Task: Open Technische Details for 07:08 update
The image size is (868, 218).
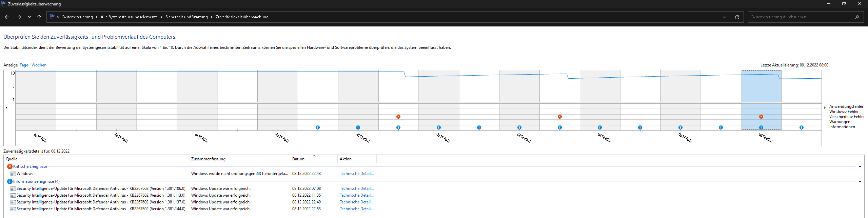Action: coord(357,189)
